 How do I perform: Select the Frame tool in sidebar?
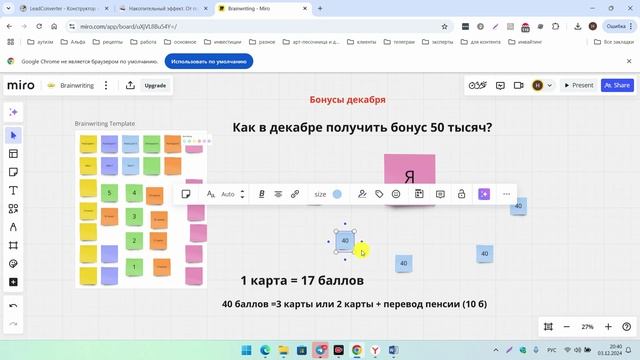13,245
